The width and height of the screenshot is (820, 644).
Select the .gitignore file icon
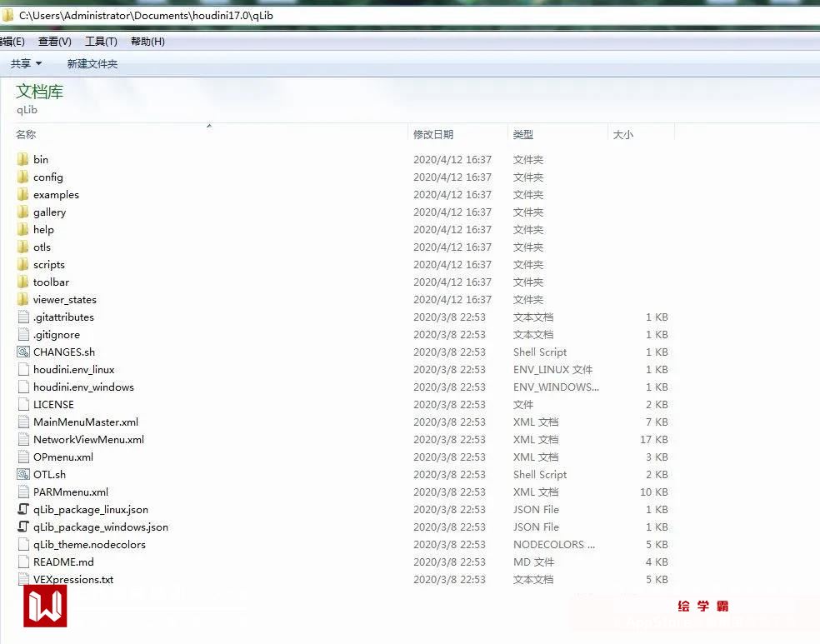click(x=23, y=335)
